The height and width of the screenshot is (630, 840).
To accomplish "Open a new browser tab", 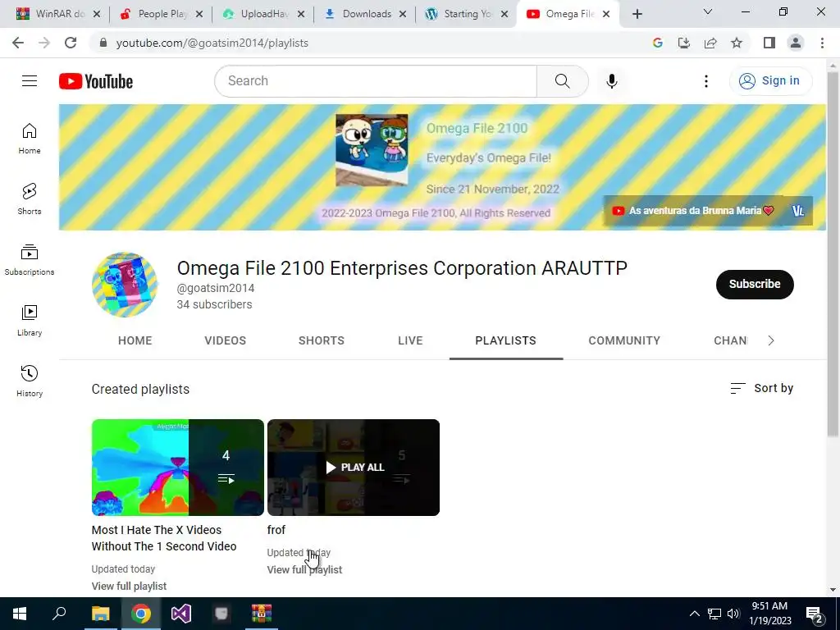I will point(637,14).
